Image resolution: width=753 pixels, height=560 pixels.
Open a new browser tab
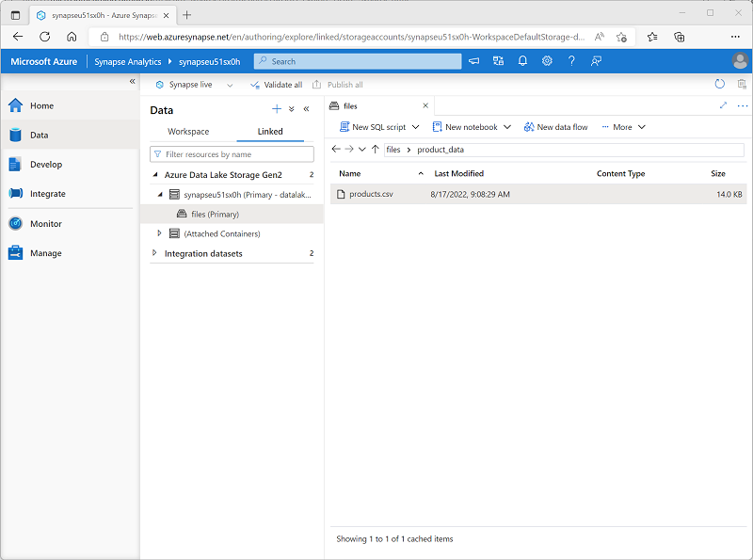tap(186, 15)
